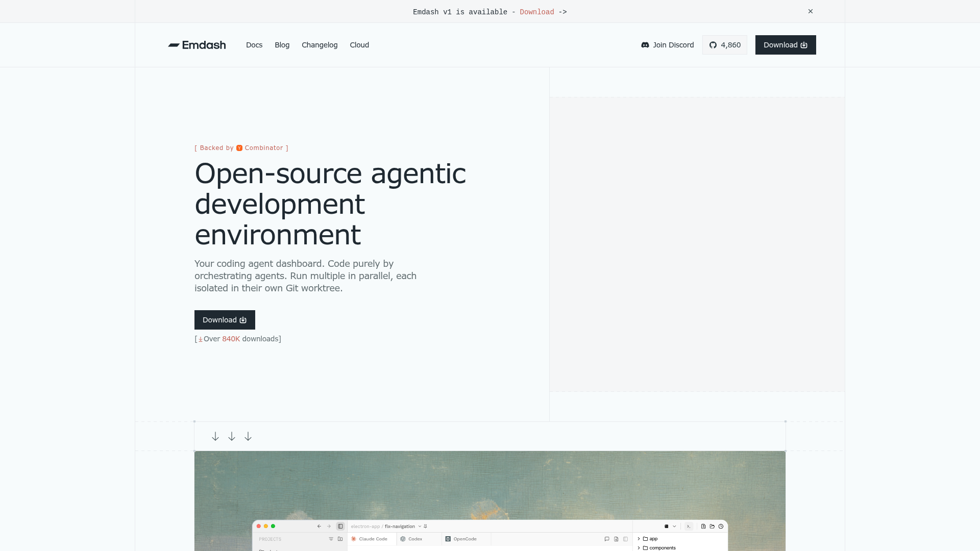Image resolution: width=980 pixels, height=551 pixels.
Task: Click the PROJECTS sidebar heading
Action: pyautogui.click(x=270, y=539)
